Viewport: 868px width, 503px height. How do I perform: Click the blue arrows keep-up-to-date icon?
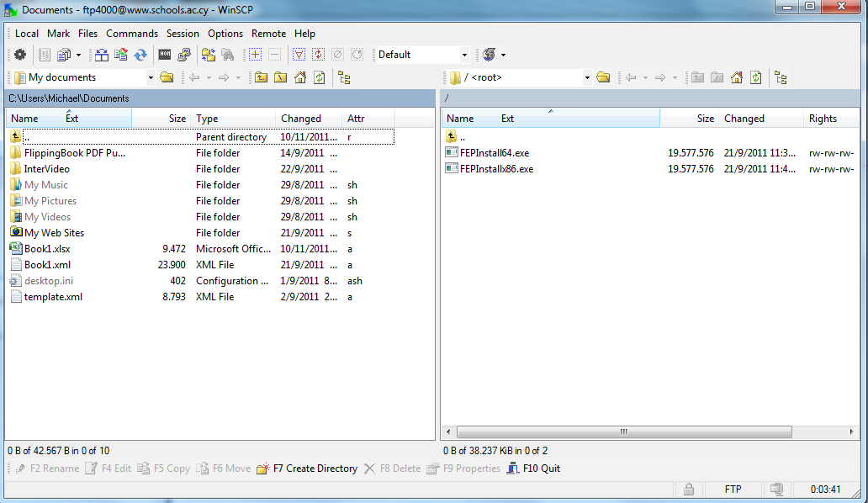(140, 54)
